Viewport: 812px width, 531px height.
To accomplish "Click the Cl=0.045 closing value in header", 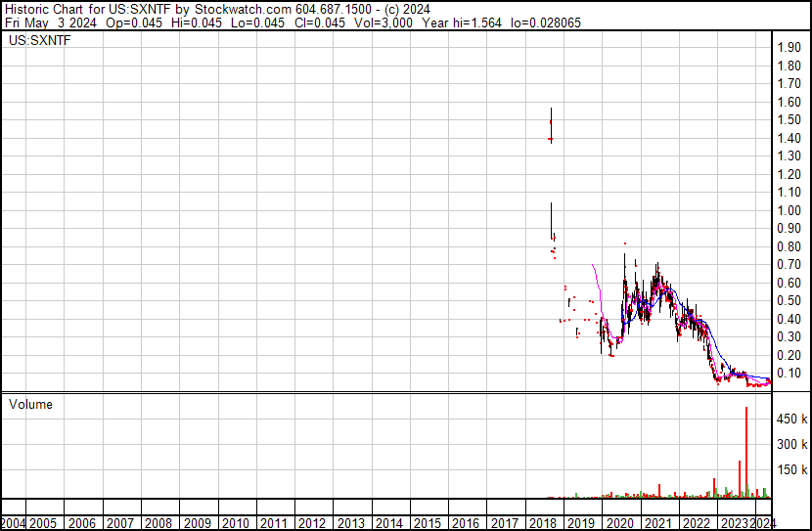I will coord(320,22).
